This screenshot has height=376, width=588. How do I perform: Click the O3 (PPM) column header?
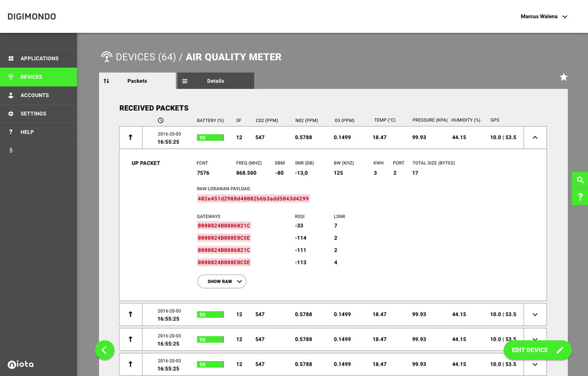345,121
